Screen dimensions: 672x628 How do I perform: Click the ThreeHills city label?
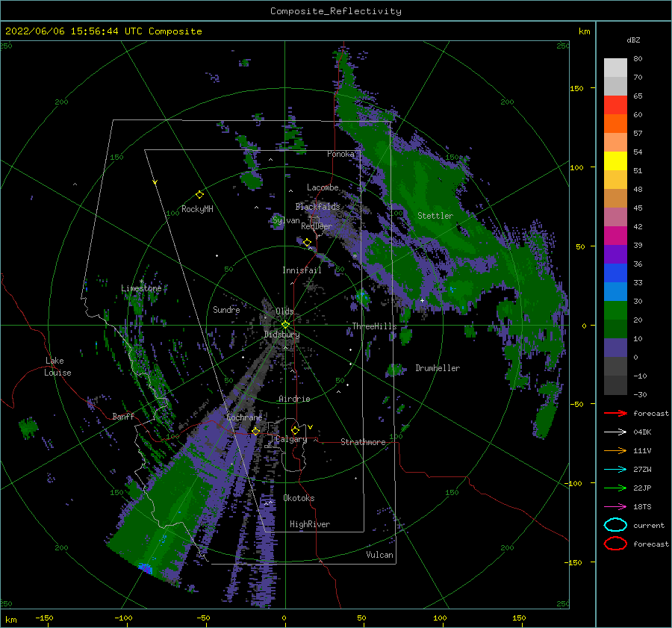point(374,326)
